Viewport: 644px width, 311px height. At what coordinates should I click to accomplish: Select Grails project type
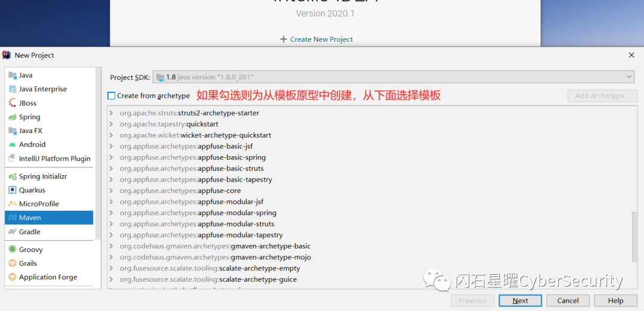tap(49, 263)
